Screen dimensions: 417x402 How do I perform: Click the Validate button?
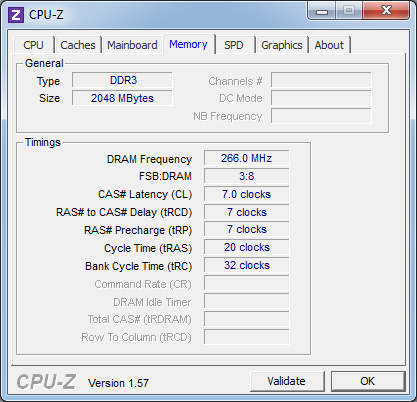point(287,381)
